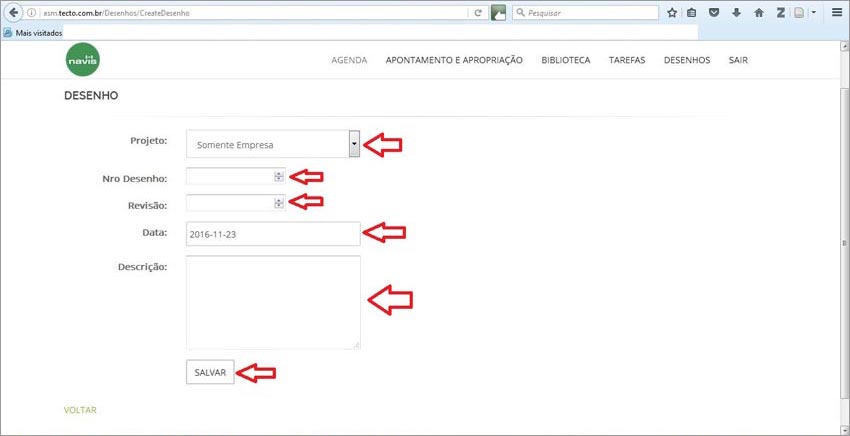The height and width of the screenshot is (436, 850).
Task: Save page to Pocket icon
Action: (714, 12)
